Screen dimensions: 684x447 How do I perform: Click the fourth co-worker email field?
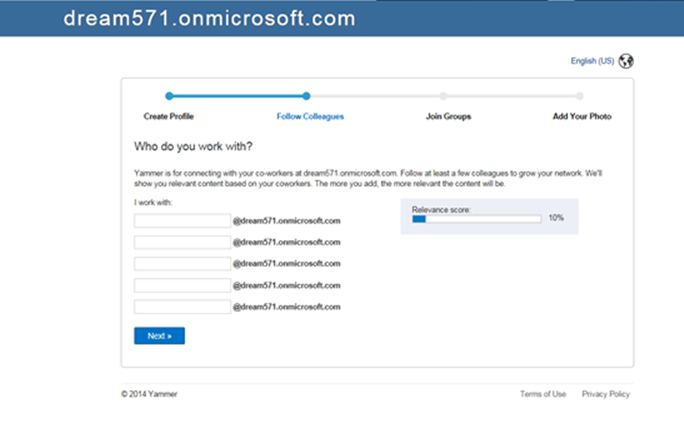click(182, 285)
